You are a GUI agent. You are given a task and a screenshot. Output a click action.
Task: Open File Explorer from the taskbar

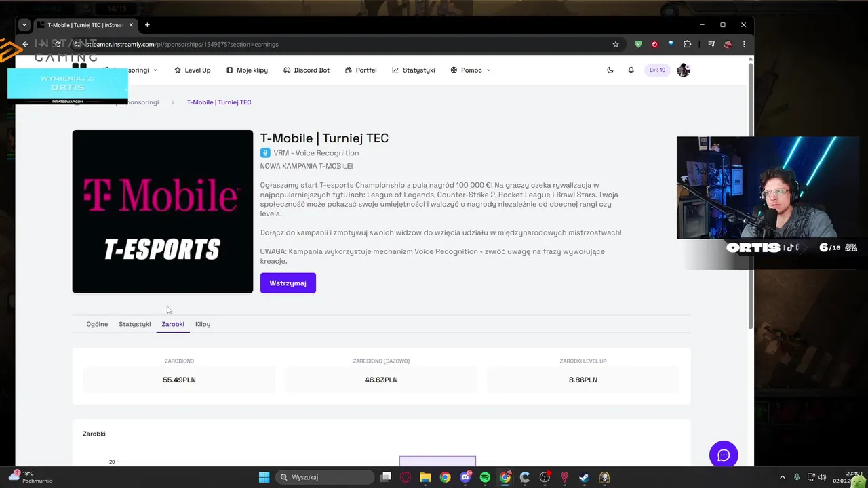pyautogui.click(x=425, y=477)
